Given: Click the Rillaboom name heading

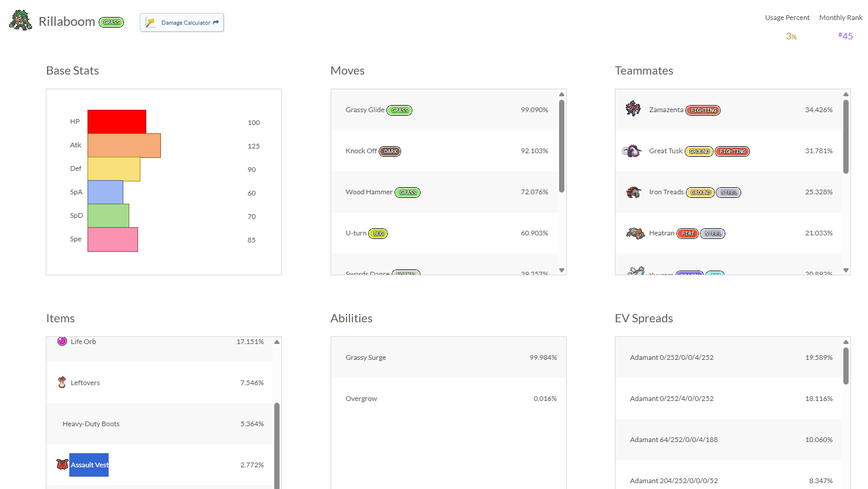Looking at the screenshot, I should tap(67, 22).
